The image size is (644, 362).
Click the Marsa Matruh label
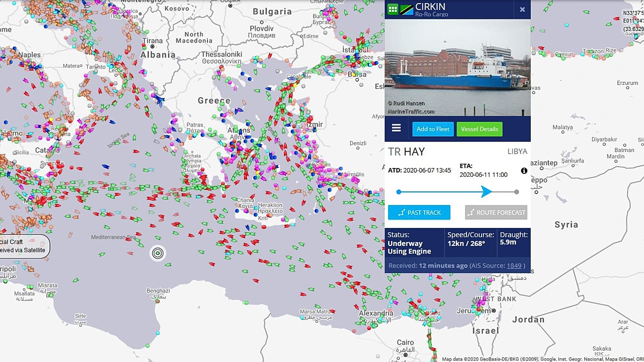pos(316,312)
